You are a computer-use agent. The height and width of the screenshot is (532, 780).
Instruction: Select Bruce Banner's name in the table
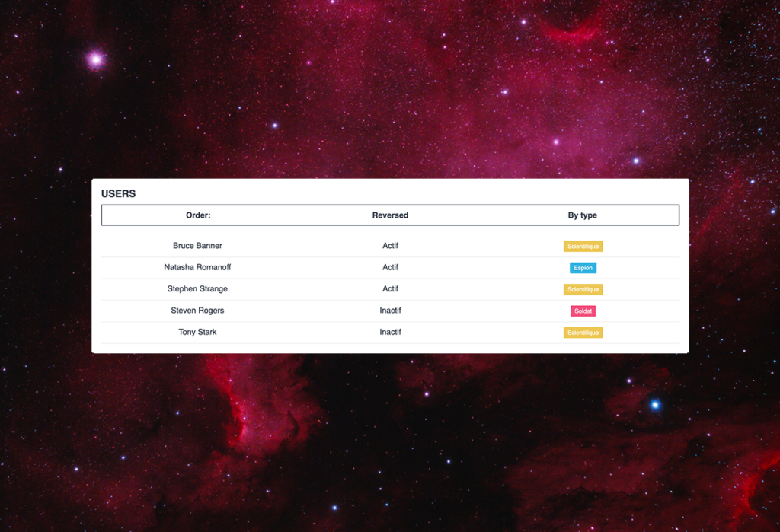(x=197, y=246)
